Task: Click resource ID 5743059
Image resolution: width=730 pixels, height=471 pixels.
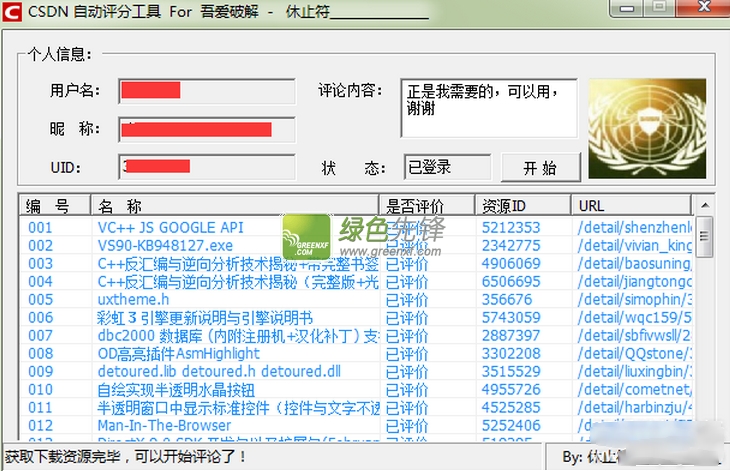Action: (511, 317)
